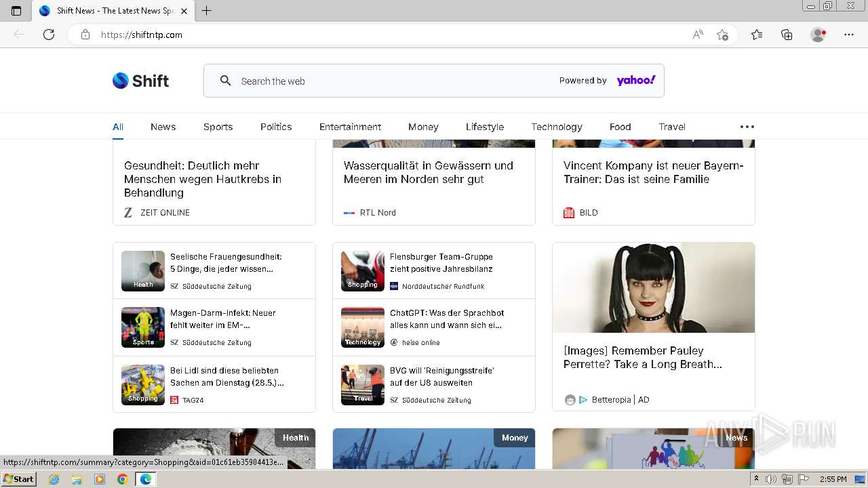Screen dimensions: 868x488
Task: Click the RTL Nord source icon
Action: click(x=349, y=213)
